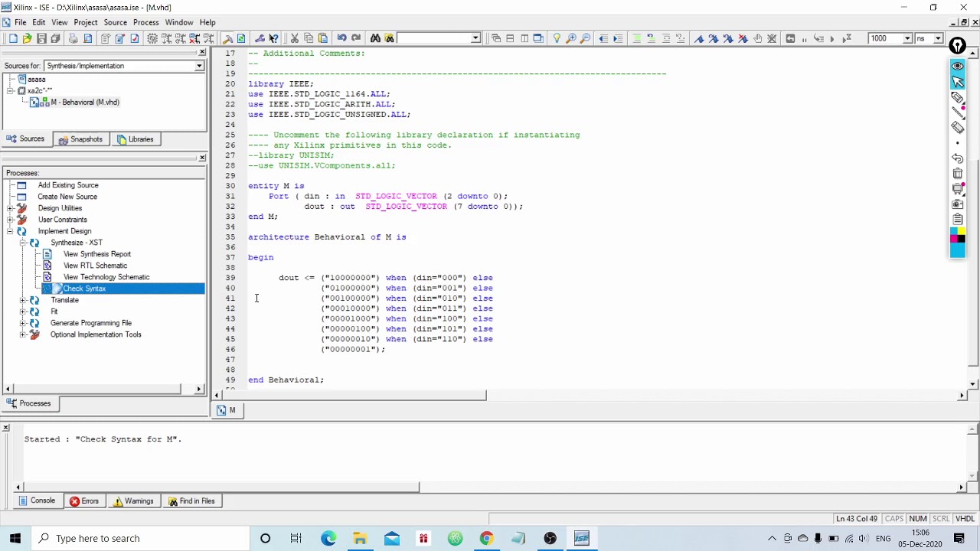This screenshot has width=980, height=551.
Task: Switch to Find in Files tab
Action: 192,501
